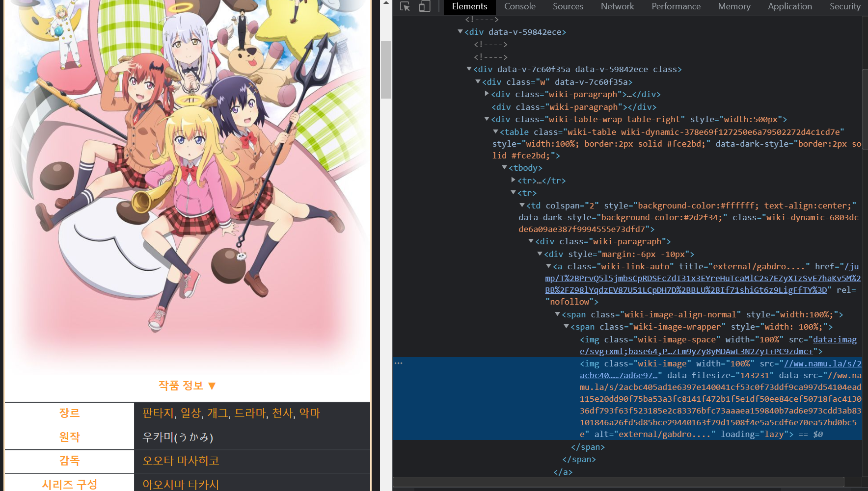This screenshot has width=868, height=491.
Task: Open the 판타지 genre link
Action: [x=158, y=413]
